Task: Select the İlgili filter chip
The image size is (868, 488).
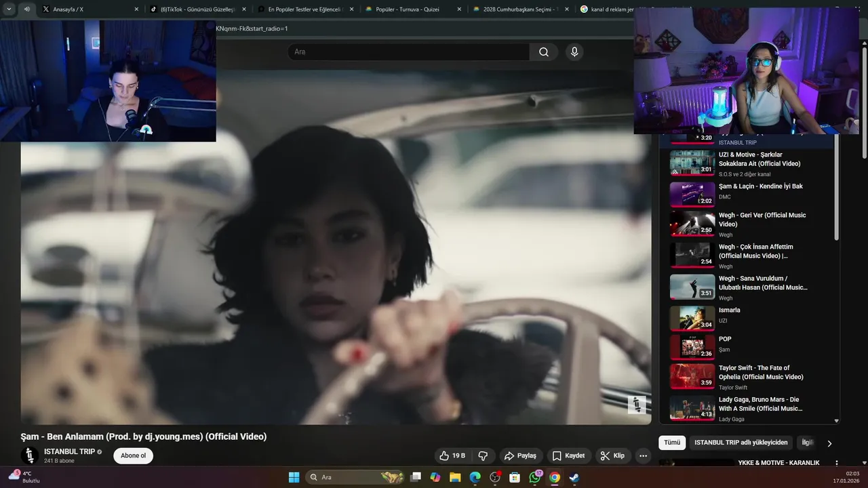Action: [807, 443]
